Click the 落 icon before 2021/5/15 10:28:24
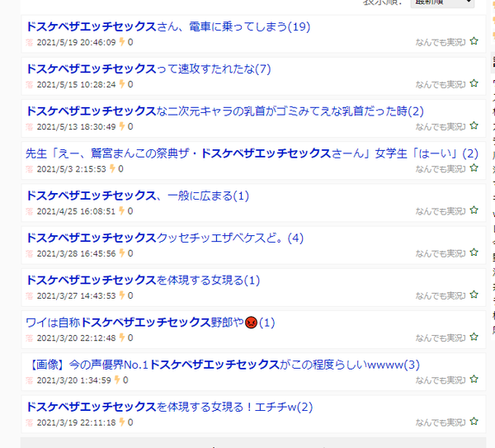 tap(30, 85)
